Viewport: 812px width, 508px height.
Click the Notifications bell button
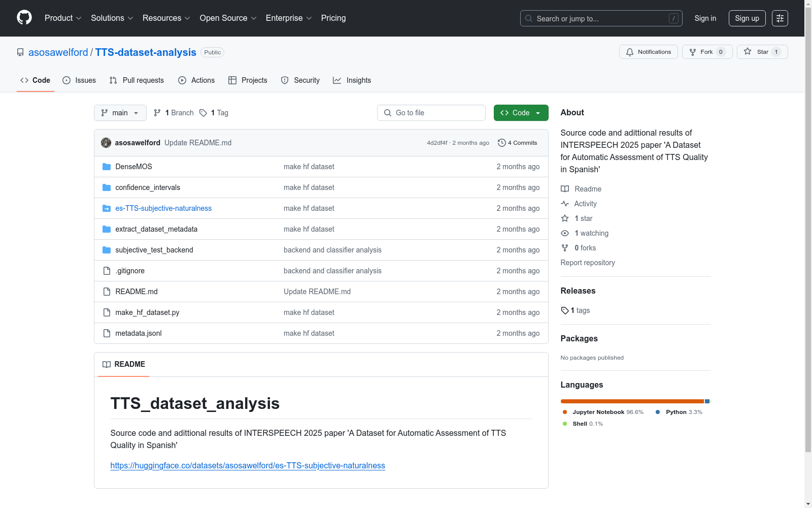pyautogui.click(x=649, y=52)
